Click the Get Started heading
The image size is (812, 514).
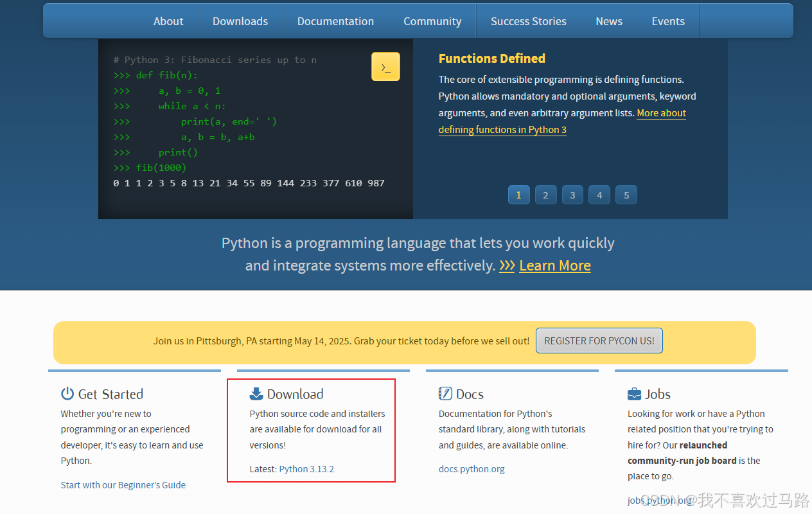[110, 394]
